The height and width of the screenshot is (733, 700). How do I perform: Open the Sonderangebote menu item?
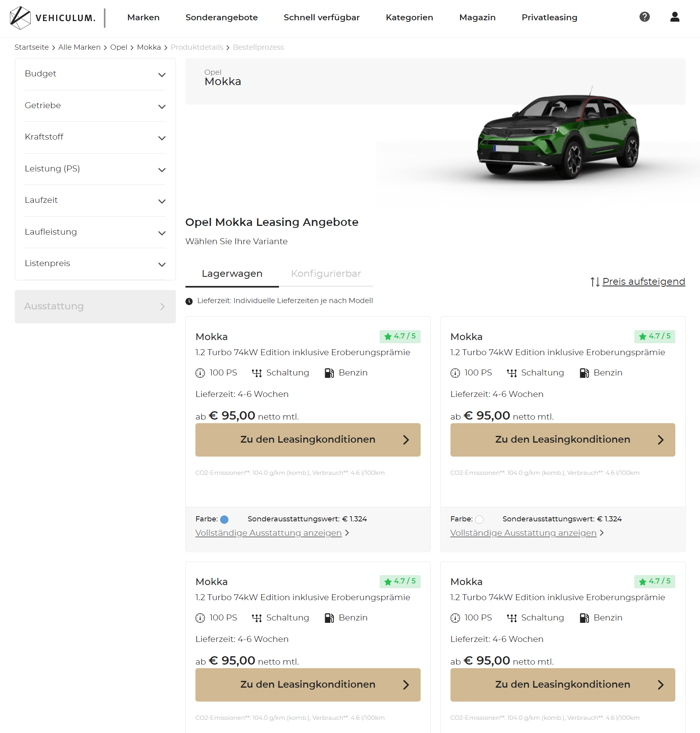point(222,17)
